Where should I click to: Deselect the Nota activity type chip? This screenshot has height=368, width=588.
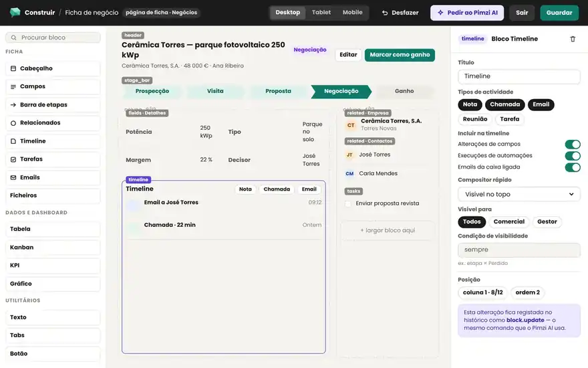coord(470,104)
